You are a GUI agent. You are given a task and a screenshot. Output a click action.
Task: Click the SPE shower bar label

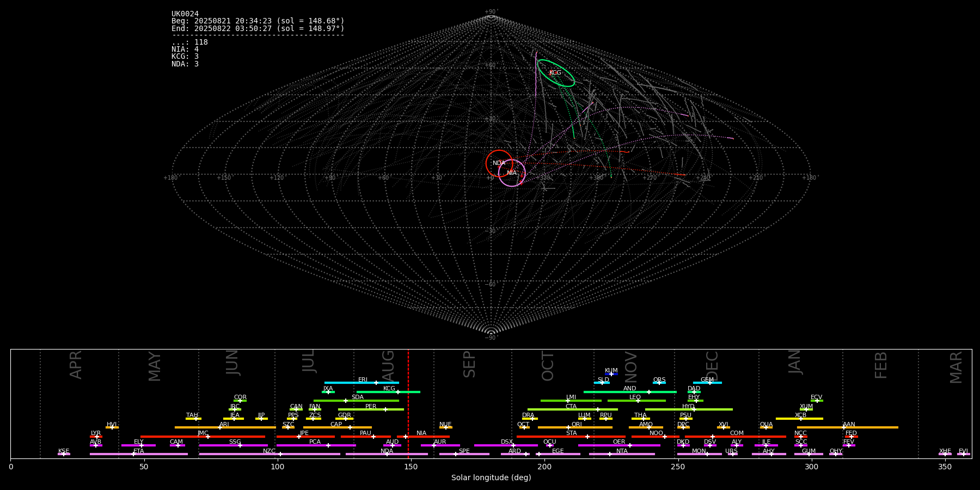(x=464, y=451)
